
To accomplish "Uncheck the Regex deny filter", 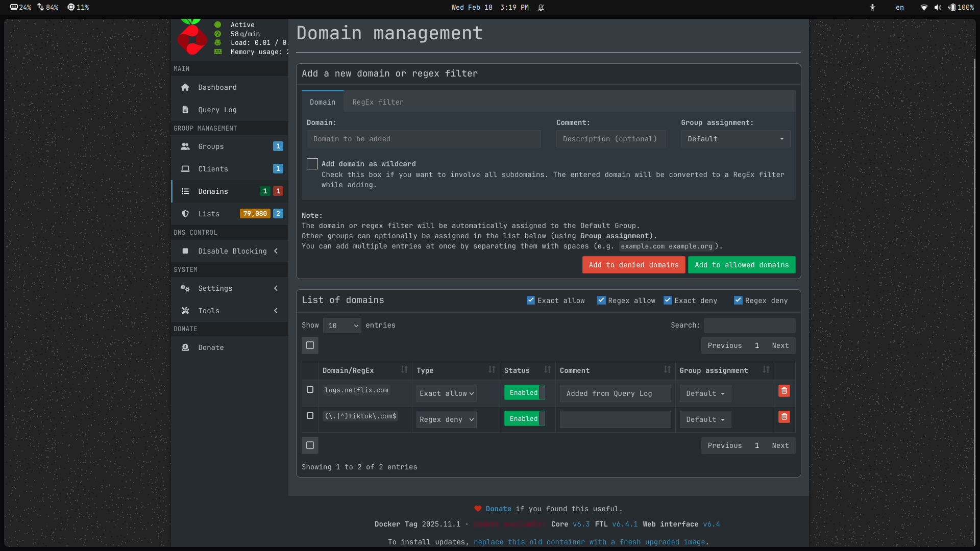I will click(738, 300).
